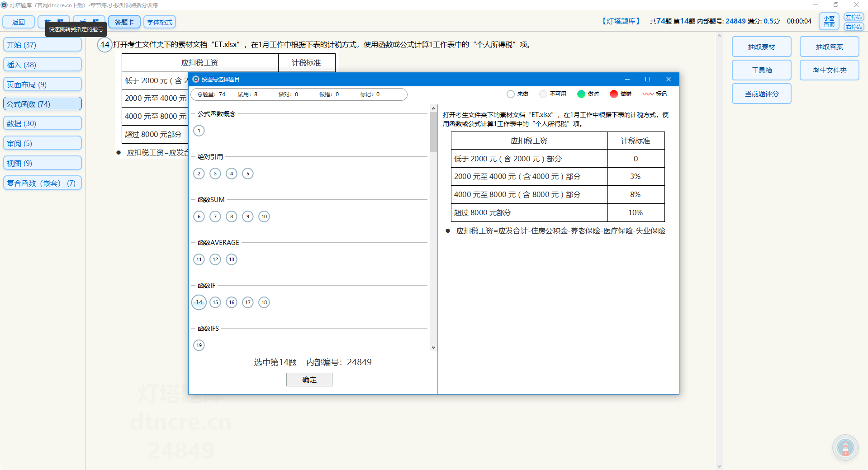868x470 pixels.
Task: Click the 函数IF group heading
Action: [207, 286]
